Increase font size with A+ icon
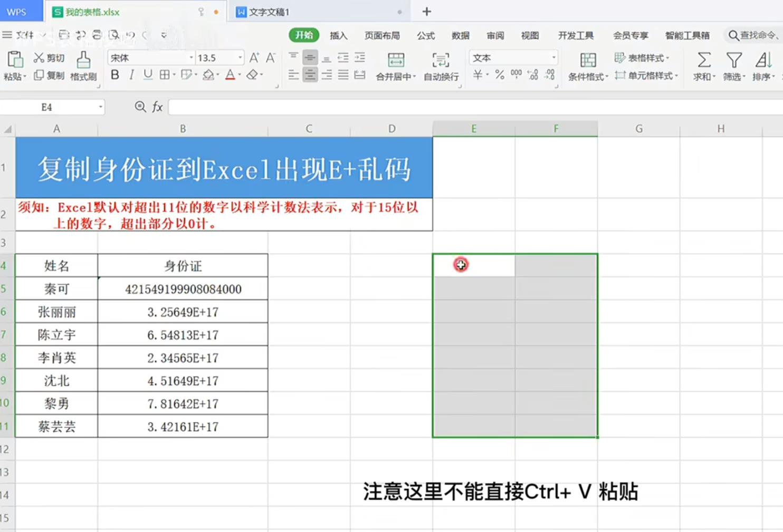The image size is (783, 532). [254, 57]
